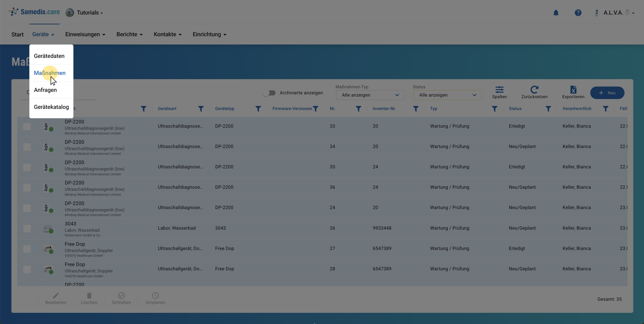Open the help question mark icon
This screenshot has height=324, width=644.
click(x=578, y=13)
